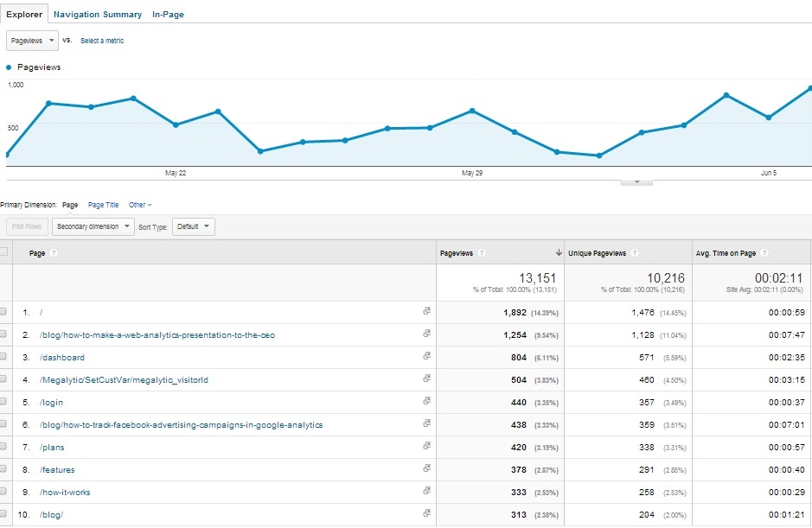The image size is (812, 528).
Task: Click the Select a metric link
Action: [x=102, y=41]
